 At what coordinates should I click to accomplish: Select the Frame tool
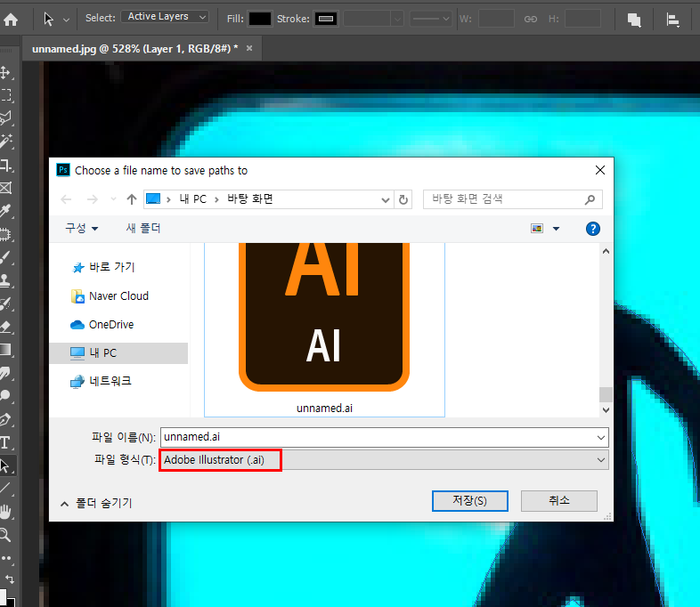click(5, 188)
